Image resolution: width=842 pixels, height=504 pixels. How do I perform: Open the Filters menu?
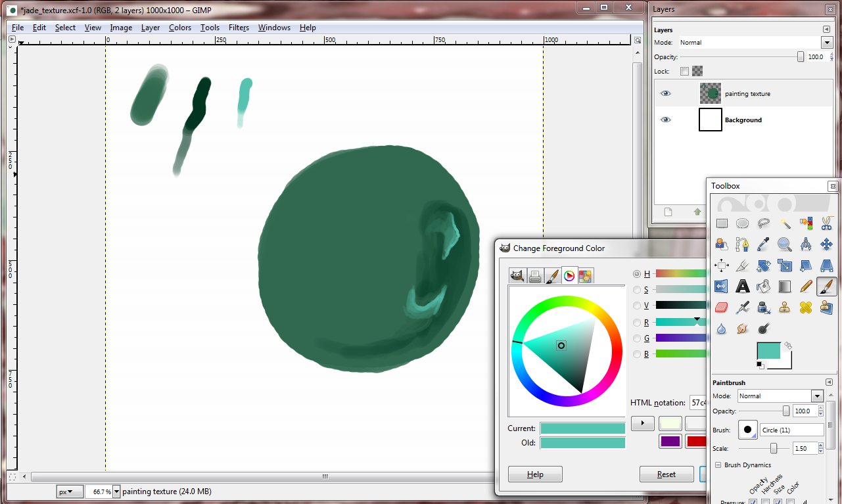pyautogui.click(x=239, y=28)
